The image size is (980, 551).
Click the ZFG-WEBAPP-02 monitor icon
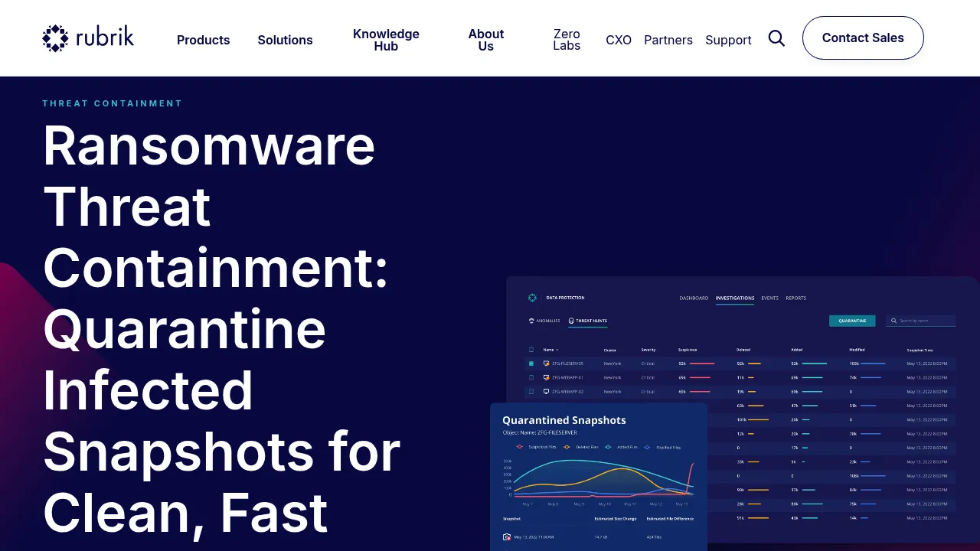click(x=547, y=391)
